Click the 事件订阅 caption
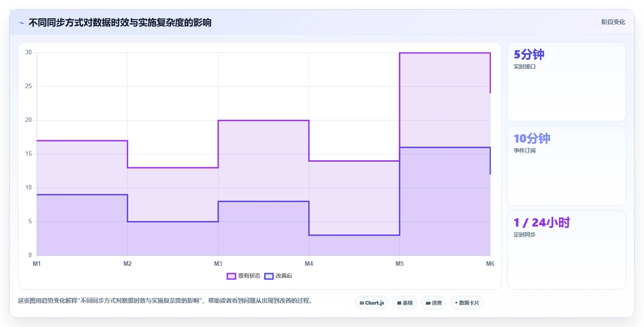The height and width of the screenshot is (327, 644). 524,150
